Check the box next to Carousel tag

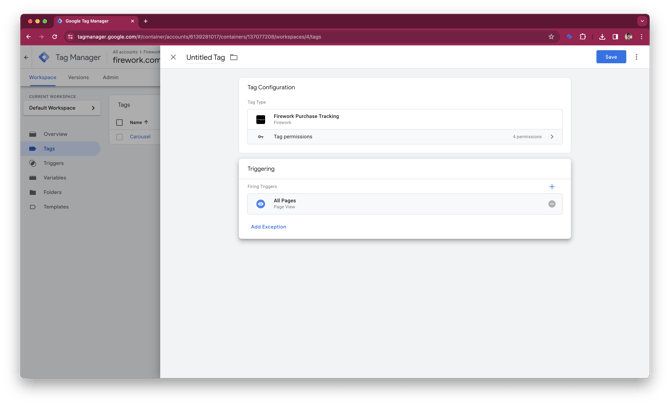pos(119,137)
